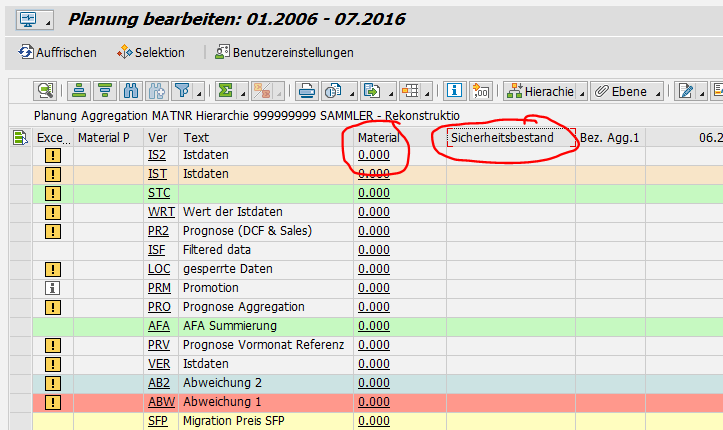723x430 pixels.
Task: Click the Details magnifier icon in ALV toolbar
Action: [46, 91]
